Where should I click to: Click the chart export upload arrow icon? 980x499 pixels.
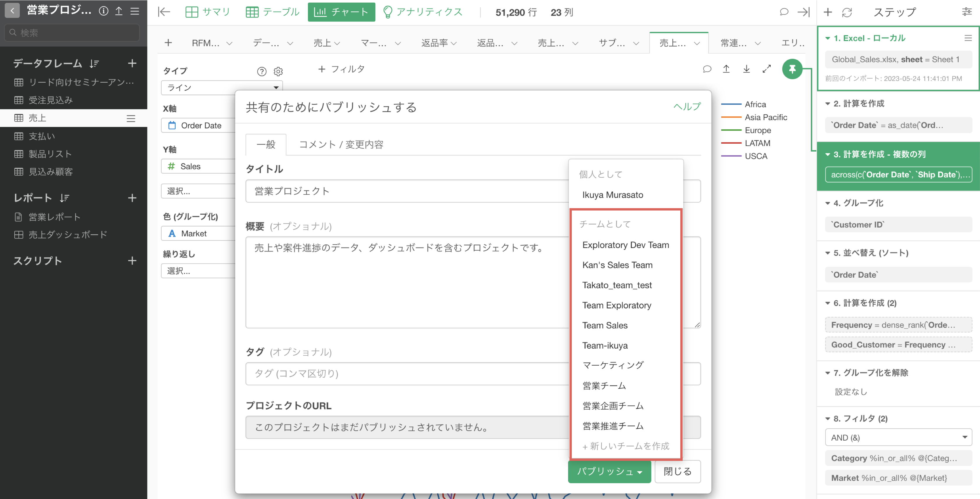pyautogui.click(x=726, y=69)
